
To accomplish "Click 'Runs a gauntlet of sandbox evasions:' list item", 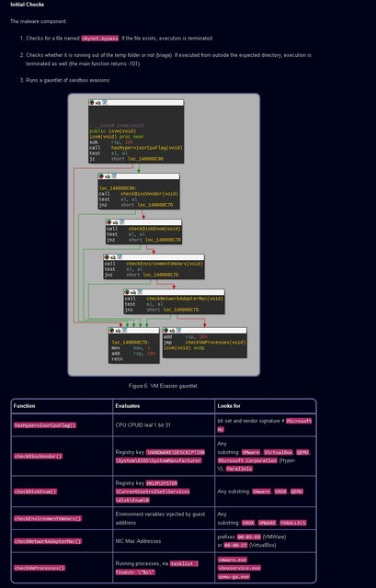I will [x=68, y=80].
